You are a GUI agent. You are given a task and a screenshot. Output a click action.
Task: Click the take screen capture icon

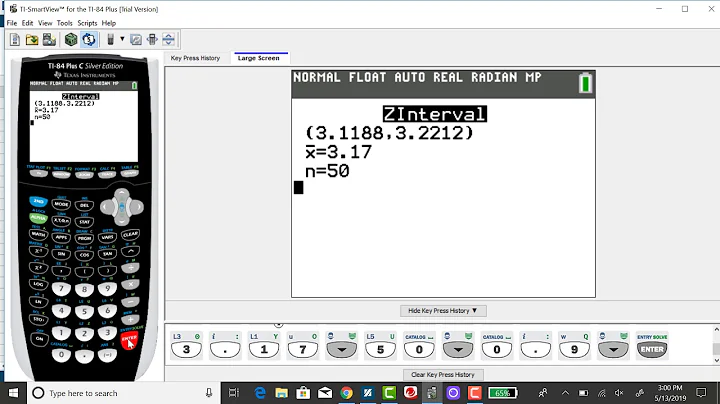(49, 39)
